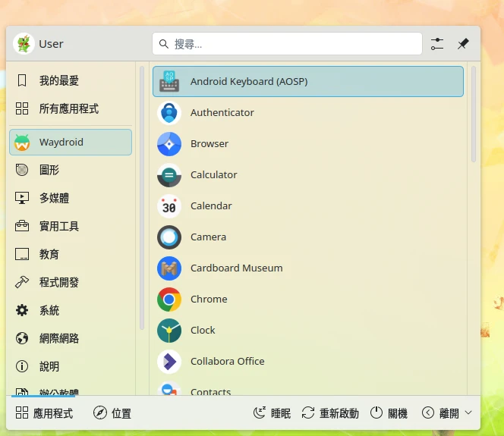Screen dimensions: 504x436
Task: Switch to the 應用程式 tab
Action: [44, 413]
